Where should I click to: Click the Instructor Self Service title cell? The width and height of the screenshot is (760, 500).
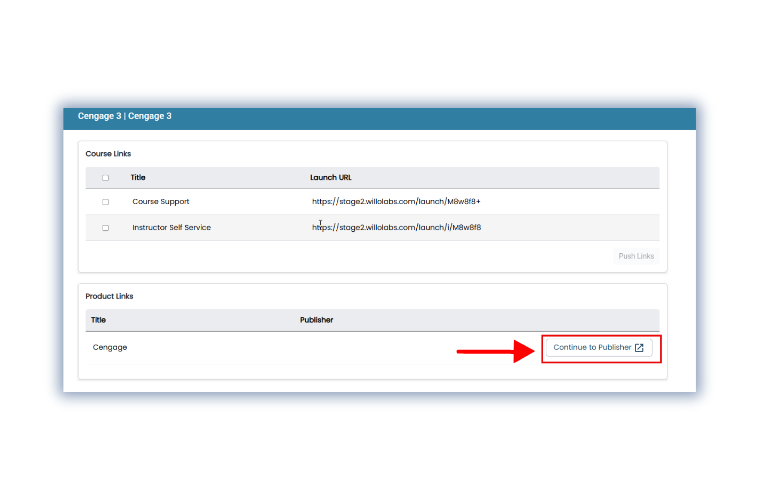(x=172, y=227)
